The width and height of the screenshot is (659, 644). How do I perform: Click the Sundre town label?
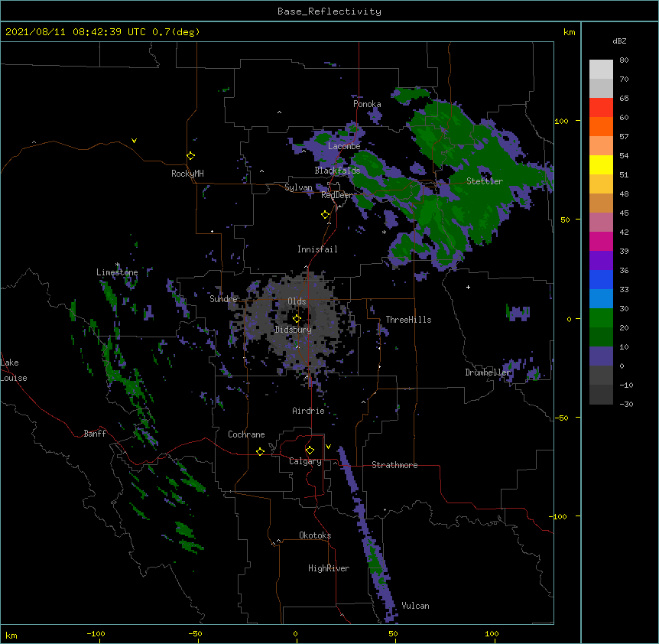point(223,299)
